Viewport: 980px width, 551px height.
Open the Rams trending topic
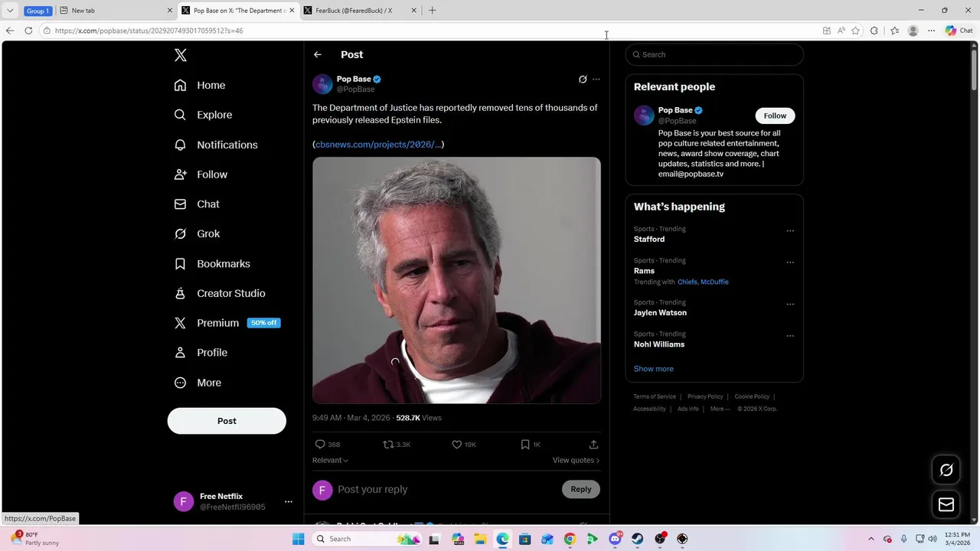(644, 271)
